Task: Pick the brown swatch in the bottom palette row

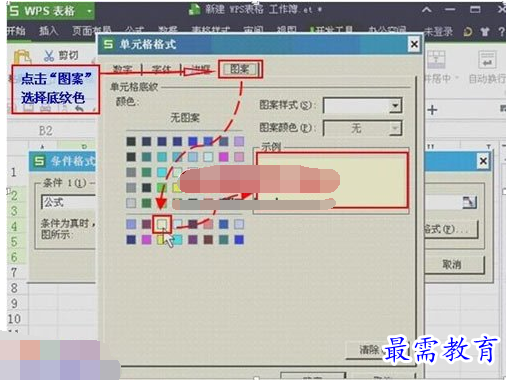Action: click(x=208, y=239)
